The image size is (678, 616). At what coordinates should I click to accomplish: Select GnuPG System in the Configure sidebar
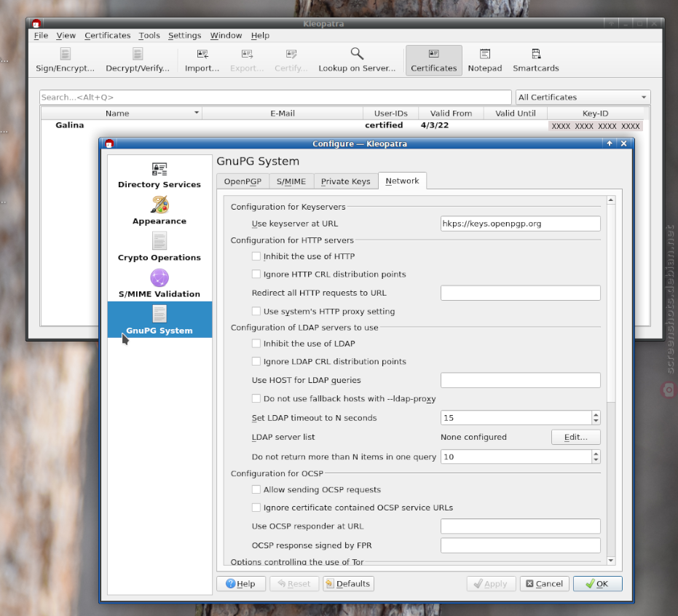pyautogui.click(x=159, y=320)
